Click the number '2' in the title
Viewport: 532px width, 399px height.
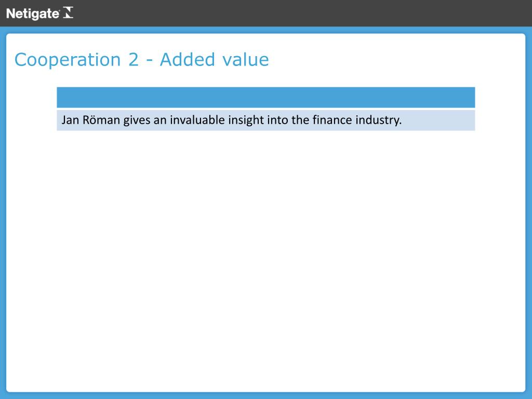(134, 60)
